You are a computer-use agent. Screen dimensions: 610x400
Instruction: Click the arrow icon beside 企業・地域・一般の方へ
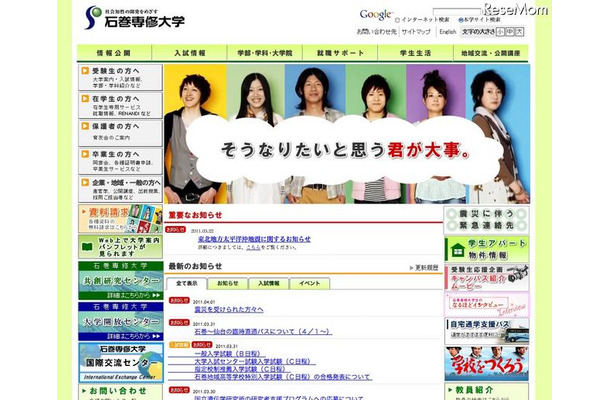(85, 182)
